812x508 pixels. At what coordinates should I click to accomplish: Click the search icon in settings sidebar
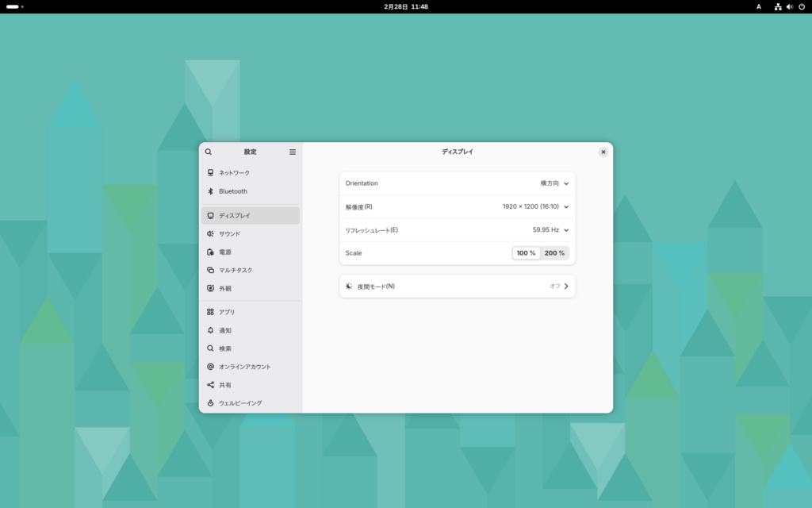tap(209, 152)
